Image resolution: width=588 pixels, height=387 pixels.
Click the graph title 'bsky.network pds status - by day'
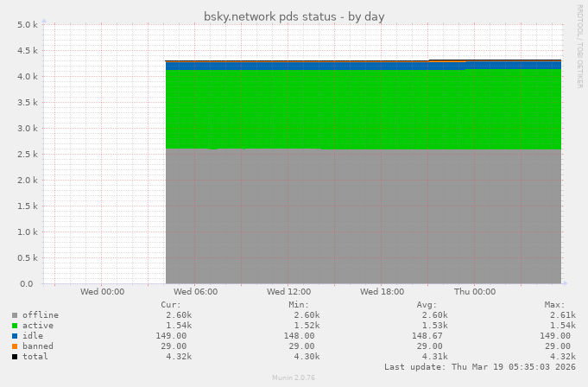point(294,17)
